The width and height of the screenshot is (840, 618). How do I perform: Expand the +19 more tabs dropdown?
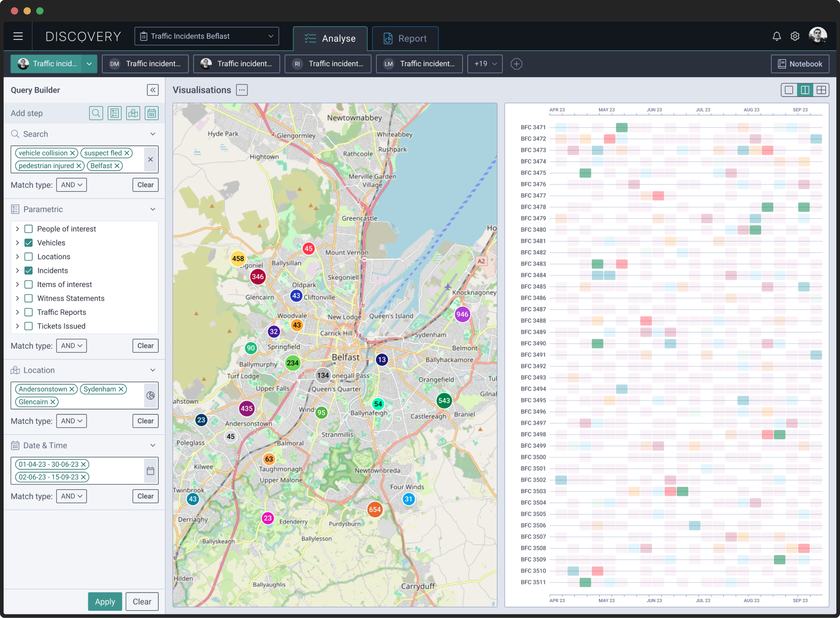[485, 64]
